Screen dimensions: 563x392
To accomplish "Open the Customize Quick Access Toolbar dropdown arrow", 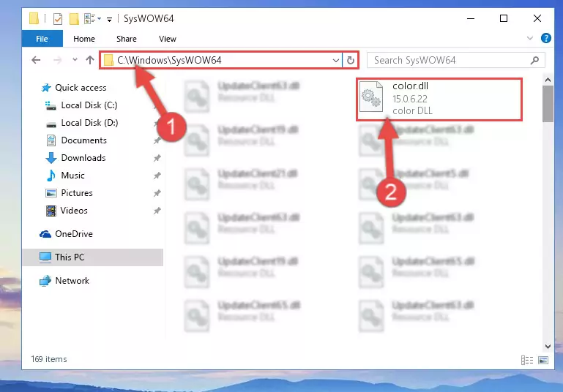I will 109,19.
